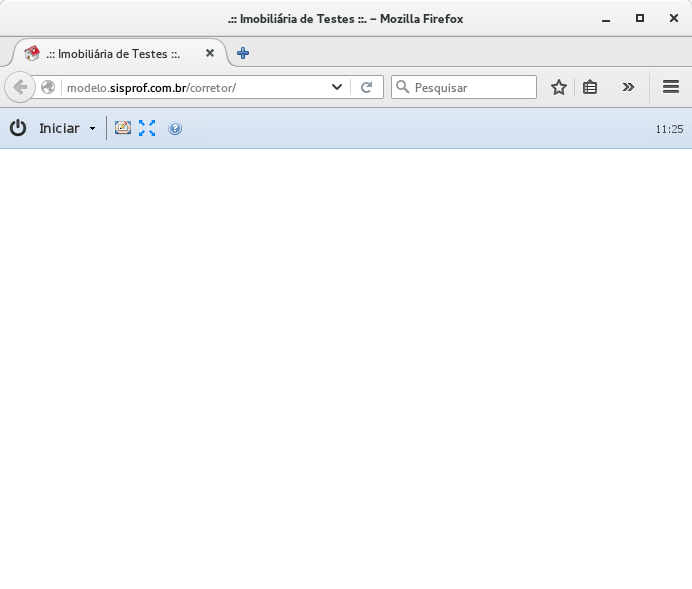Go back with the browser back arrow
This screenshot has width=692, height=589.
(20, 87)
